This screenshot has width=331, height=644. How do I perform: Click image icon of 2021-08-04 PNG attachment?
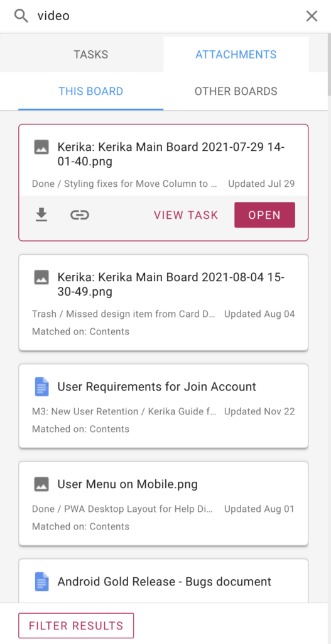coord(41,277)
